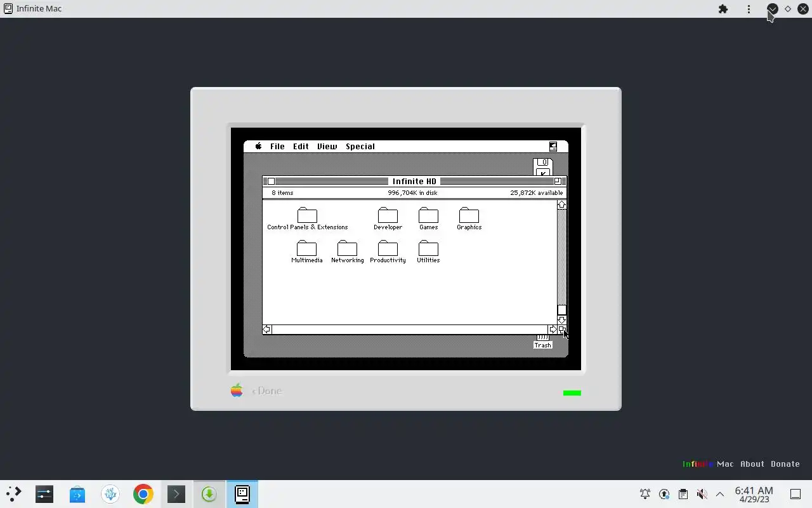Image resolution: width=812 pixels, height=508 pixels.
Task: Click the '8 items' text
Action: click(282, 192)
